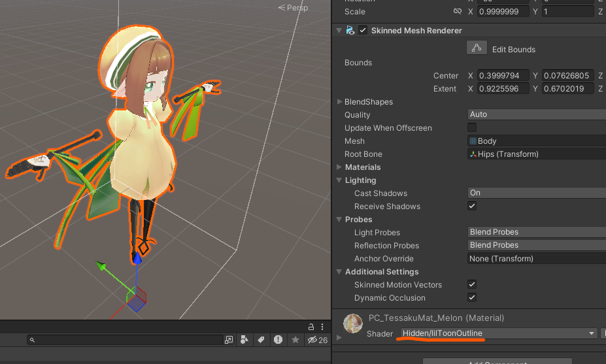Open the Shader dropdown for lilToonOutline
Image resolution: width=606 pixels, height=364 pixels.
tap(498, 333)
